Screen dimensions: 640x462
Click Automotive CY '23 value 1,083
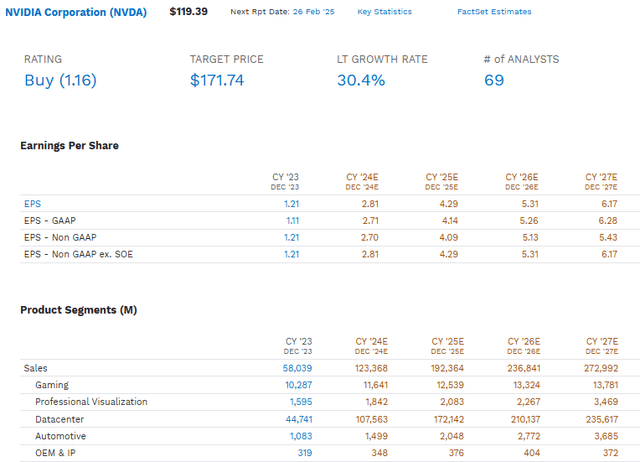click(x=301, y=436)
